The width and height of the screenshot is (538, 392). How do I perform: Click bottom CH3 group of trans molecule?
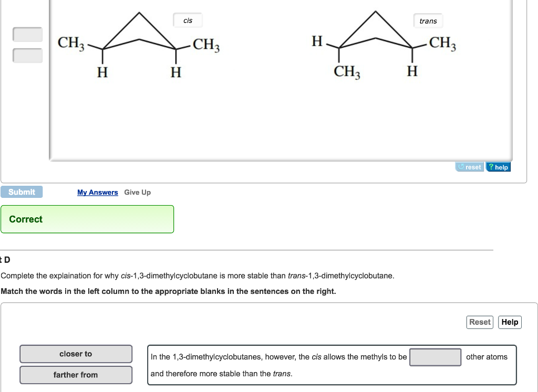347,72
